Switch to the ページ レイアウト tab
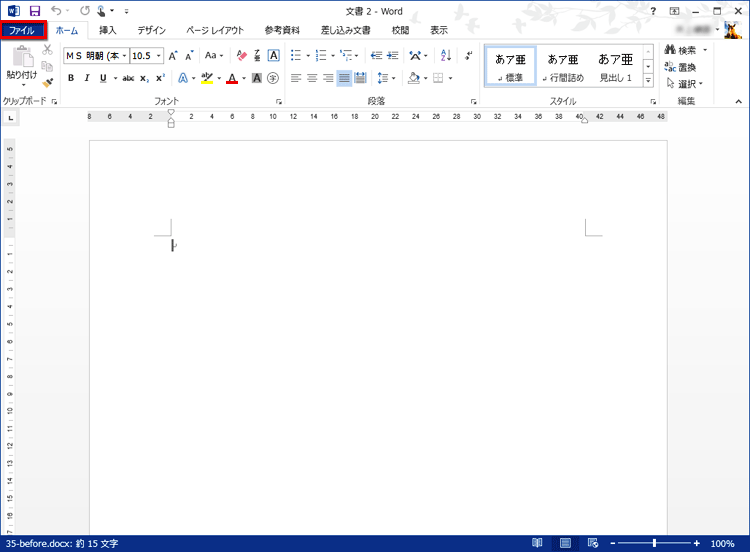750x552 pixels. pyautogui.click(x=215, y=30)
